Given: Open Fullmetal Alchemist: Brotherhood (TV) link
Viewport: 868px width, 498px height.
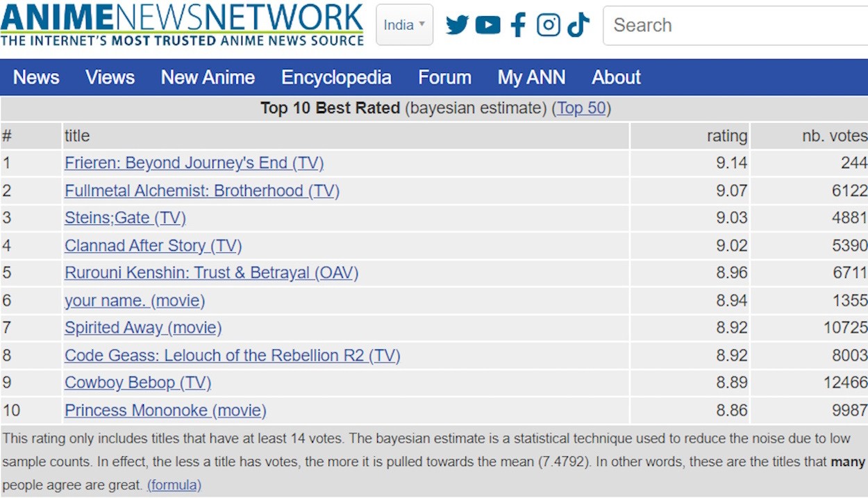Looking at the screenshot, I should tap(202, 190).
